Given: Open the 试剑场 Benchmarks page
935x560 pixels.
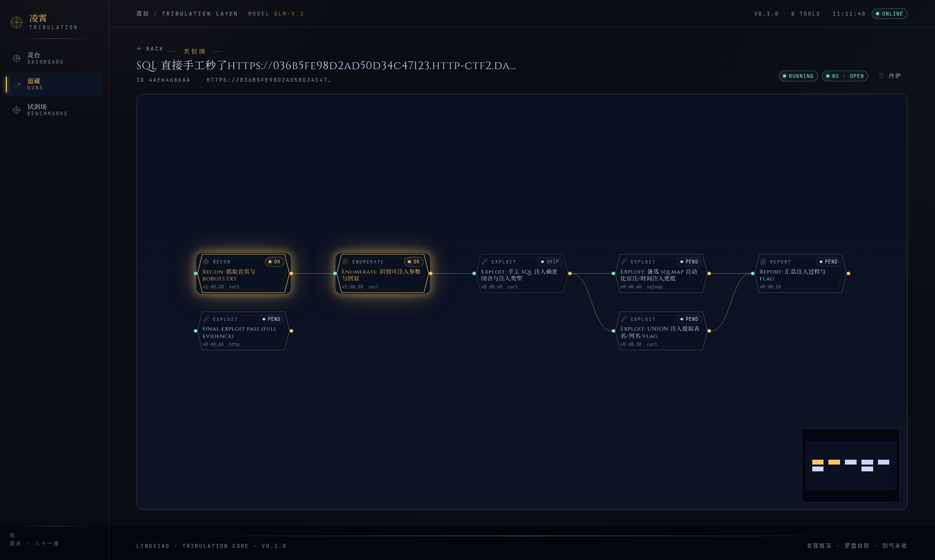Looking at the screenshot, I should point(55,110).
